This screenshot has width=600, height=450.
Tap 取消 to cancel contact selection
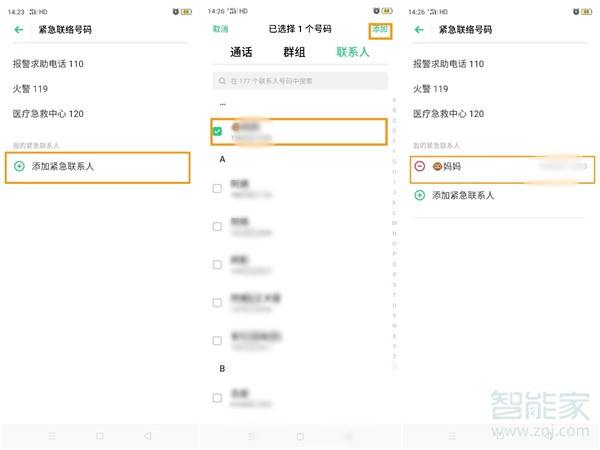pyautogui.click(x=220, y=29)
